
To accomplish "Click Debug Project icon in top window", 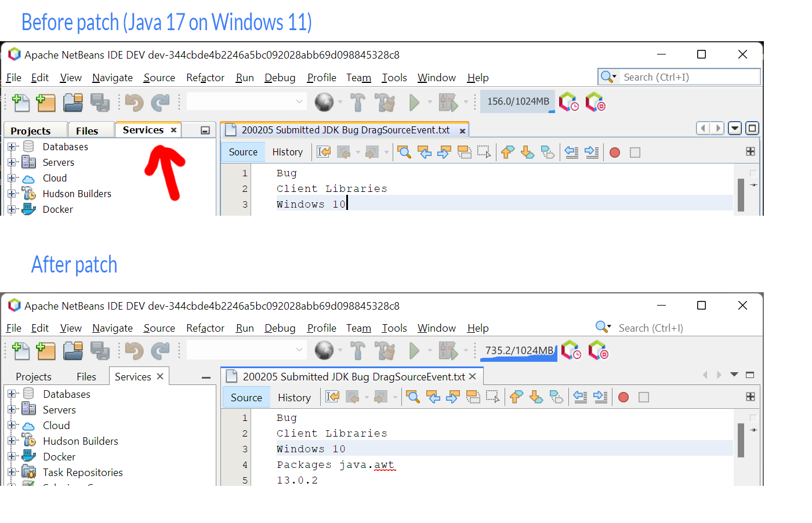I will [448, 103].
